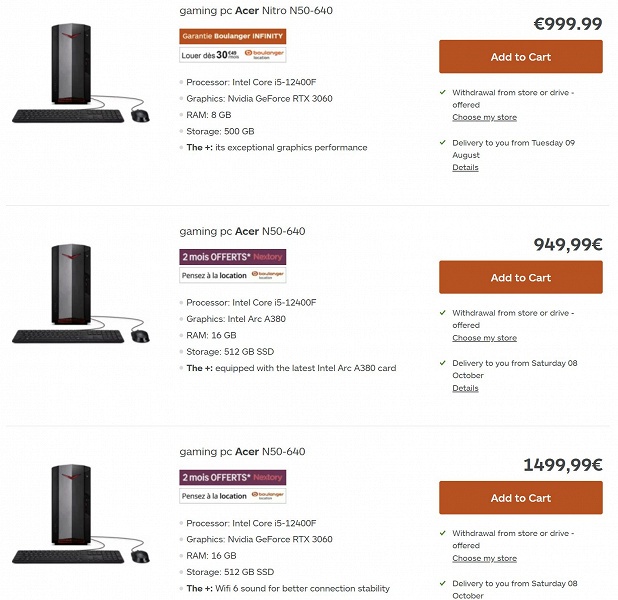Add the €999.99 Acer Nitro to cart
The height and width of the screenshot is (600, 618).
pyautogui.click(x=520, y=57)
